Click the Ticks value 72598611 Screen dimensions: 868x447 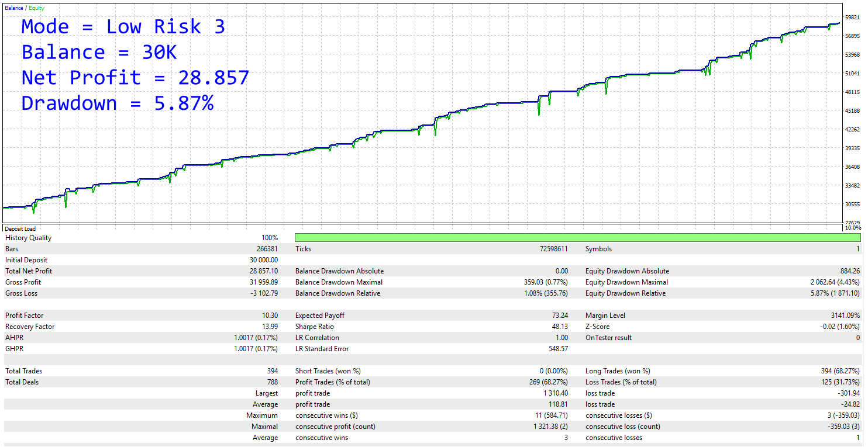click(553, 249)
